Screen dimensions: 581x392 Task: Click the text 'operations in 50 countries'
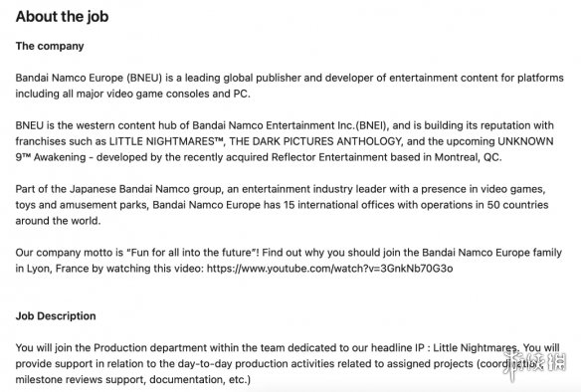484,205
